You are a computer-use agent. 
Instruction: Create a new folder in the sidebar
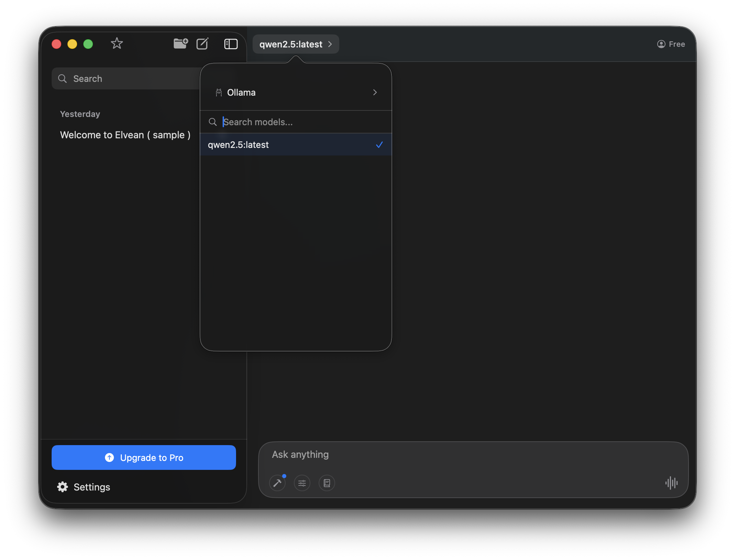pos(180,44)
